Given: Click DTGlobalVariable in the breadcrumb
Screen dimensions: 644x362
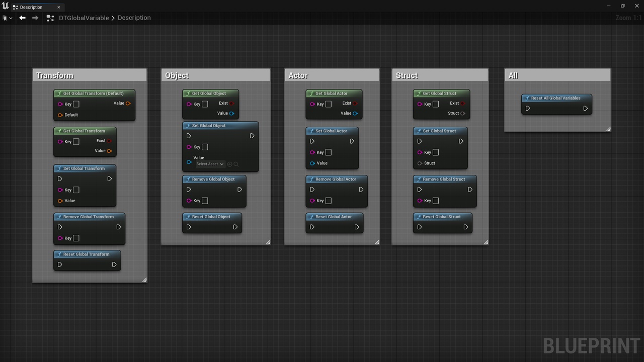Looking at the screenshot, I should click(84, 18).
